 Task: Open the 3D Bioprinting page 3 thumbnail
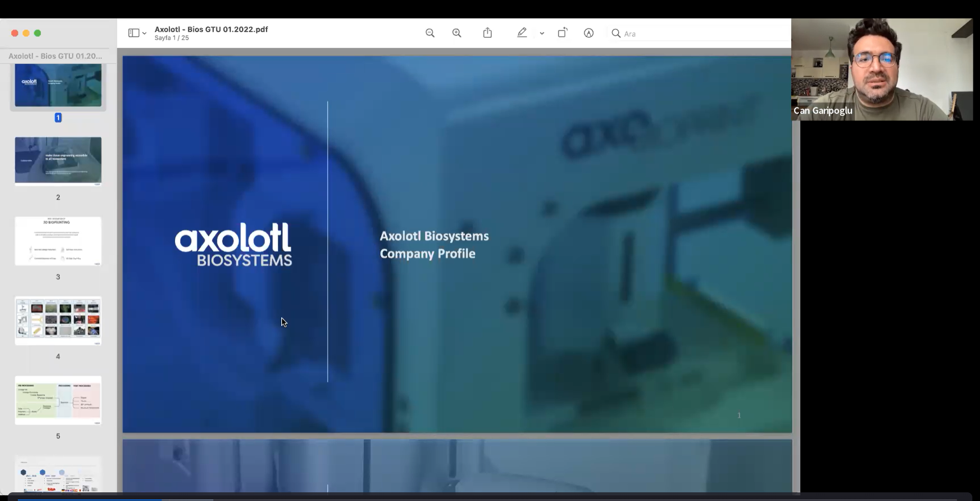pyautogui.click(x=58, y=241)
